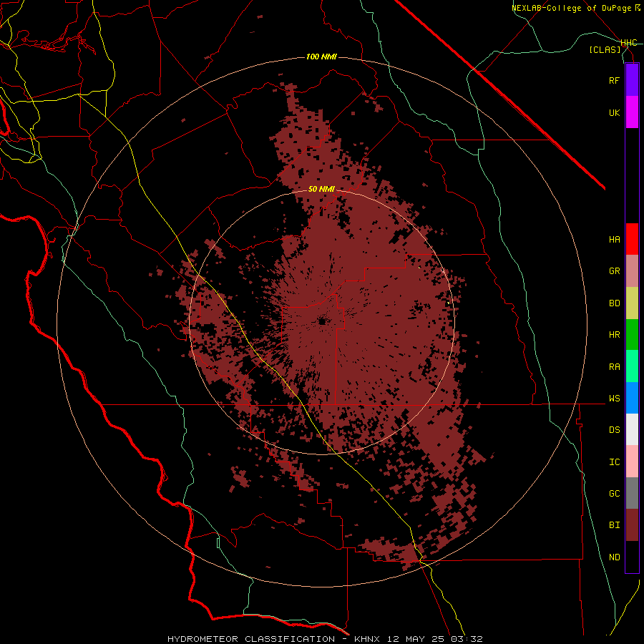The height and width of the screenshot is (644, 644).
Task: Select the BD yellow legend swatch
Action: pos(632,303)
